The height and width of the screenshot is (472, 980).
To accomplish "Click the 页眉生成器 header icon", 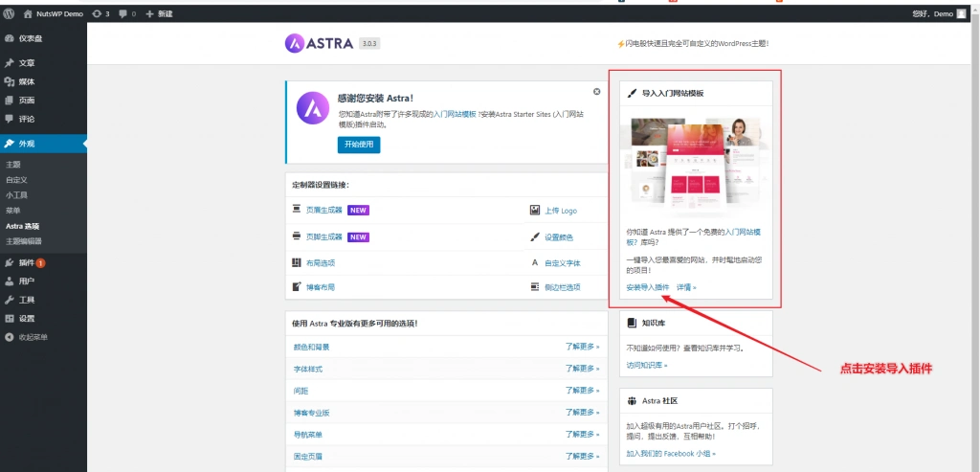I will click(297, 211).
